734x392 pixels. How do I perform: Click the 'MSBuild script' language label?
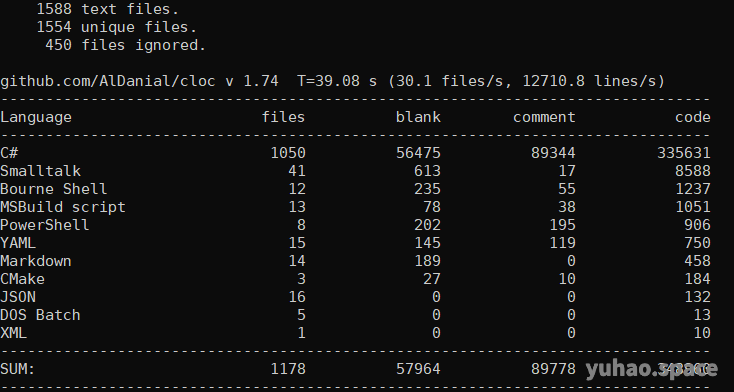[63, 207]
